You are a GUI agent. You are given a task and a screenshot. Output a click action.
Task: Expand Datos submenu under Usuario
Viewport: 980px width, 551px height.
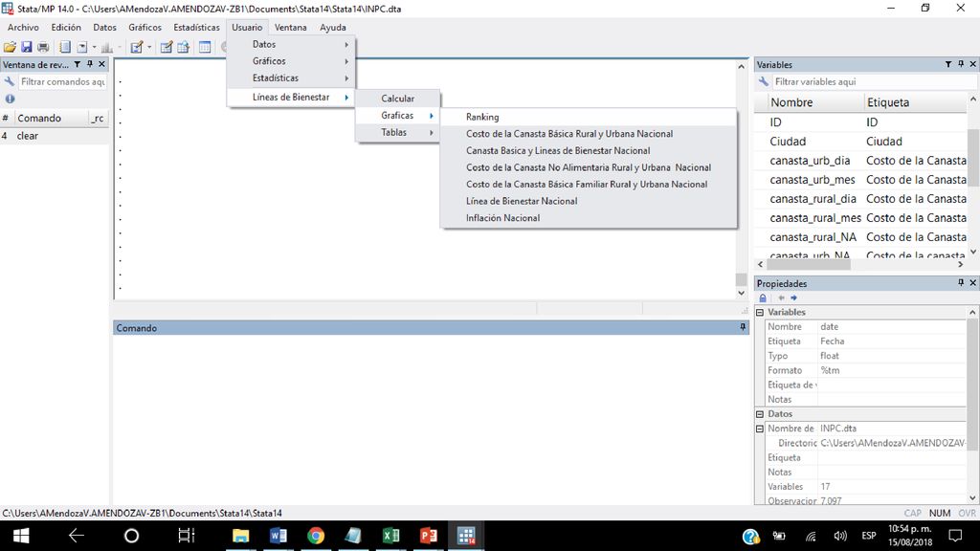pyautogui.click(x=291, y=44)
